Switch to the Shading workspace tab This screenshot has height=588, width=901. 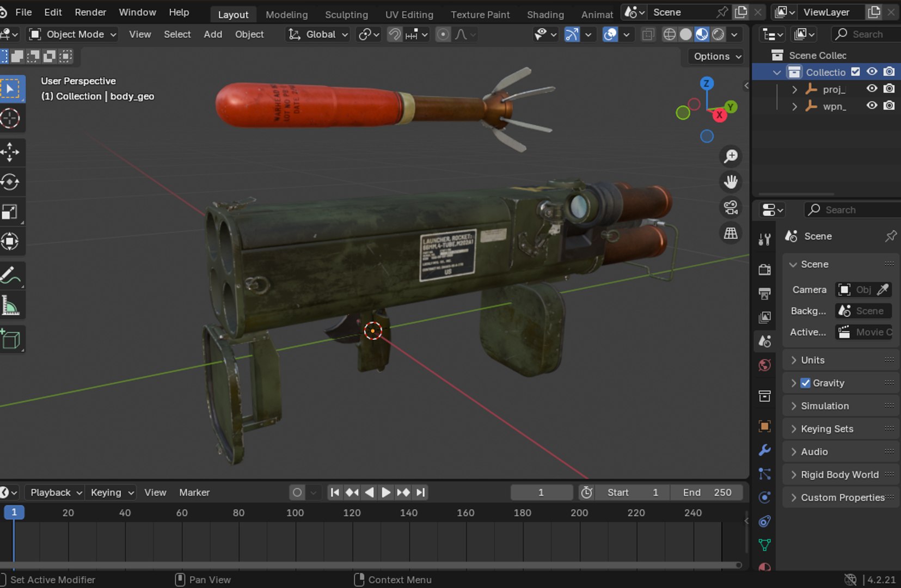point(545,15)
